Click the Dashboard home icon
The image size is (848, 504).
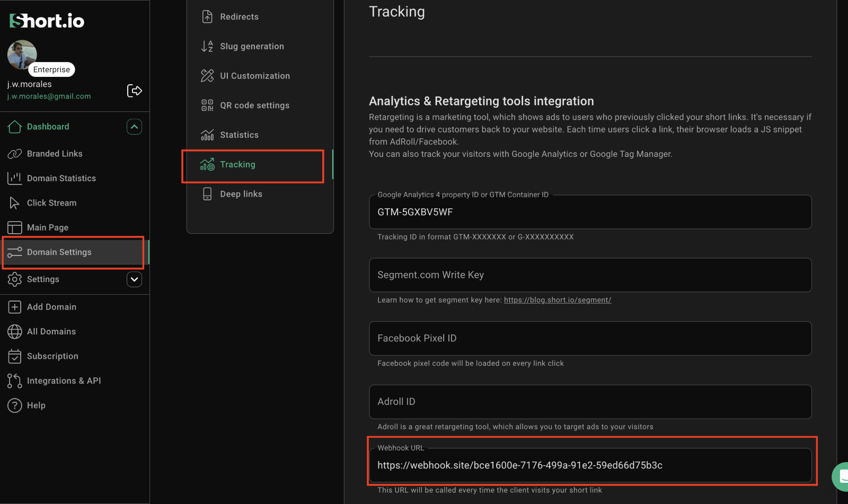15,127
